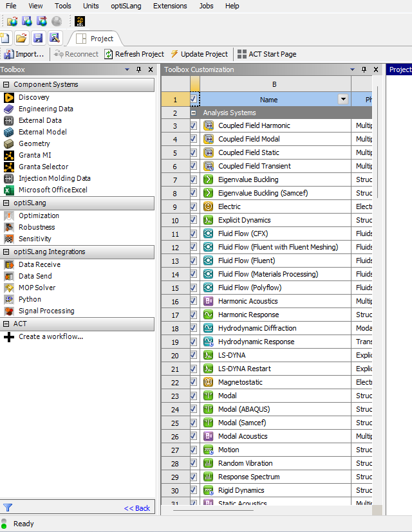
Task: Click the toolbox filter funnel icon
Action: (x=8, y=508)
